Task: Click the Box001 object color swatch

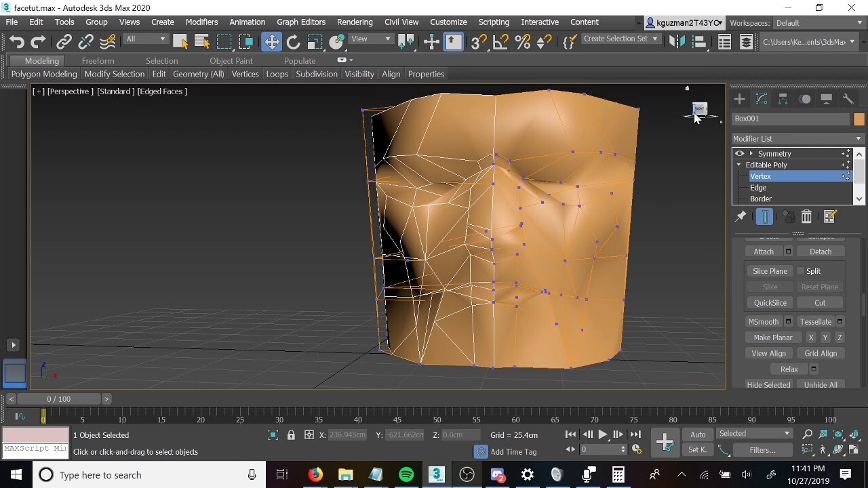Action: [859, 119]
